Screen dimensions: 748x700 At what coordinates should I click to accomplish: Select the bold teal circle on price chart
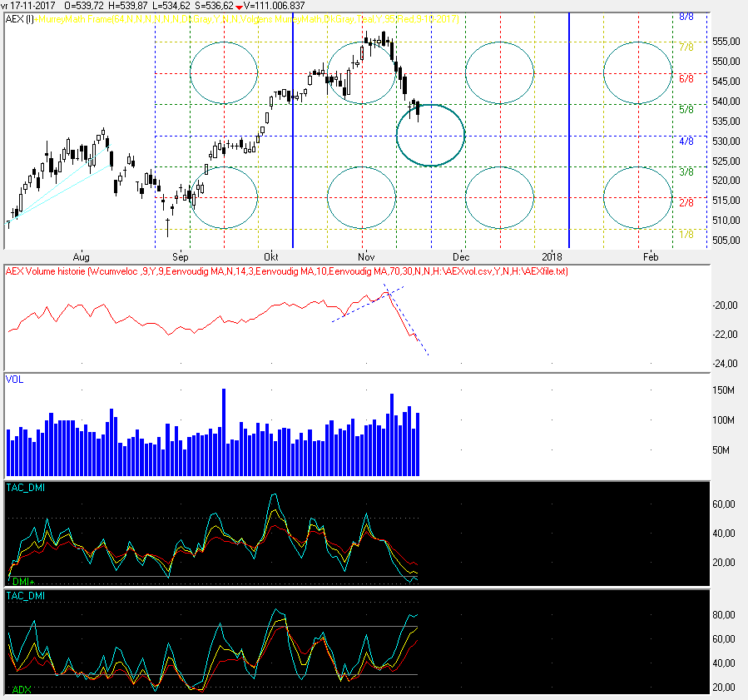pos(430,135)
